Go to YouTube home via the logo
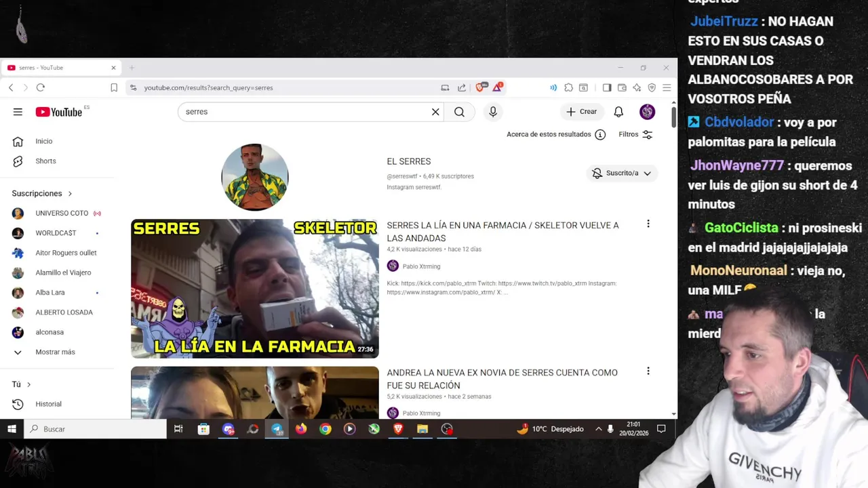 pyautogui.click(x=58, y=112)
